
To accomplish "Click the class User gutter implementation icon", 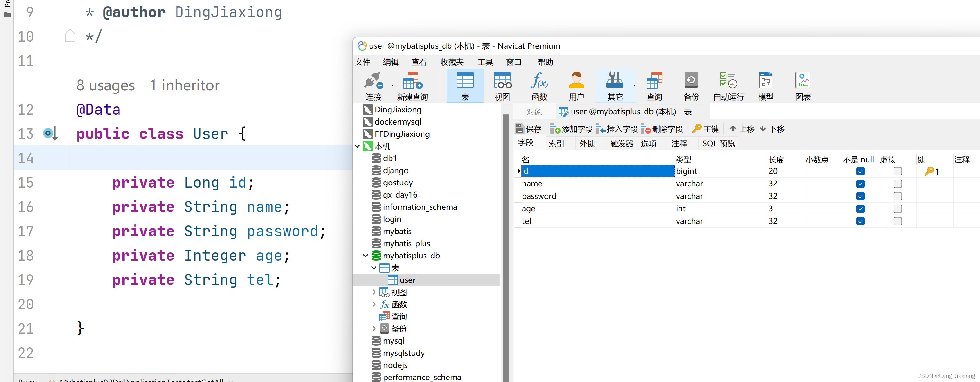I will pos(50,134).
